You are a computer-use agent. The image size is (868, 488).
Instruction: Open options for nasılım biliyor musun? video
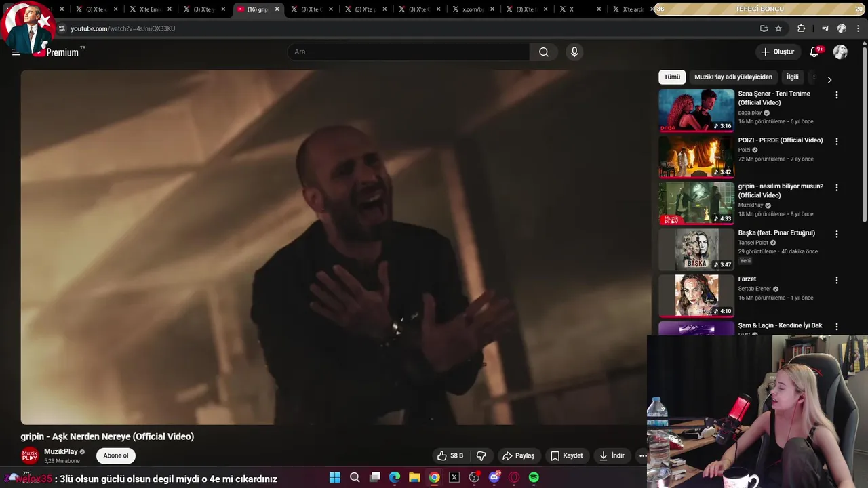[x=836, y=188]
